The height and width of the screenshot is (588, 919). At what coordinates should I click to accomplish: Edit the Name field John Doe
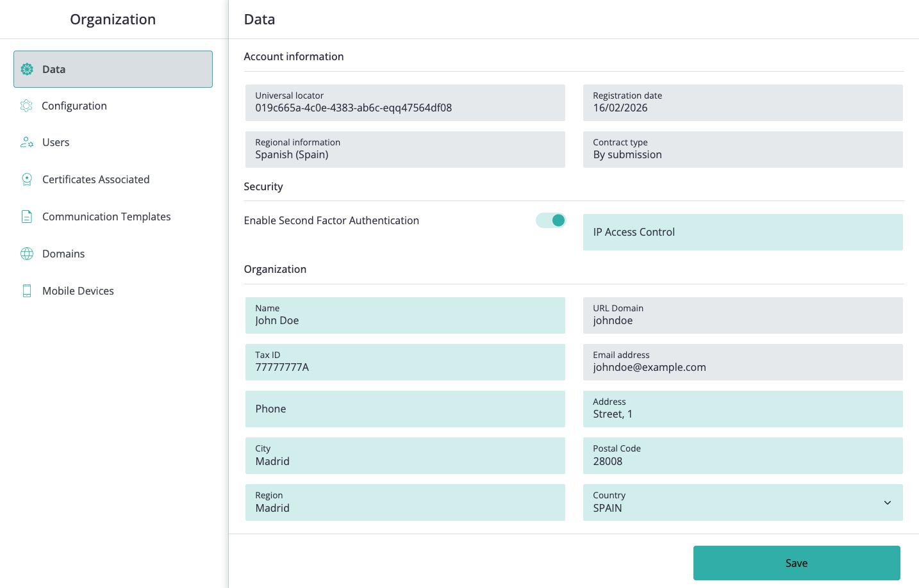[x=405, y=315]
